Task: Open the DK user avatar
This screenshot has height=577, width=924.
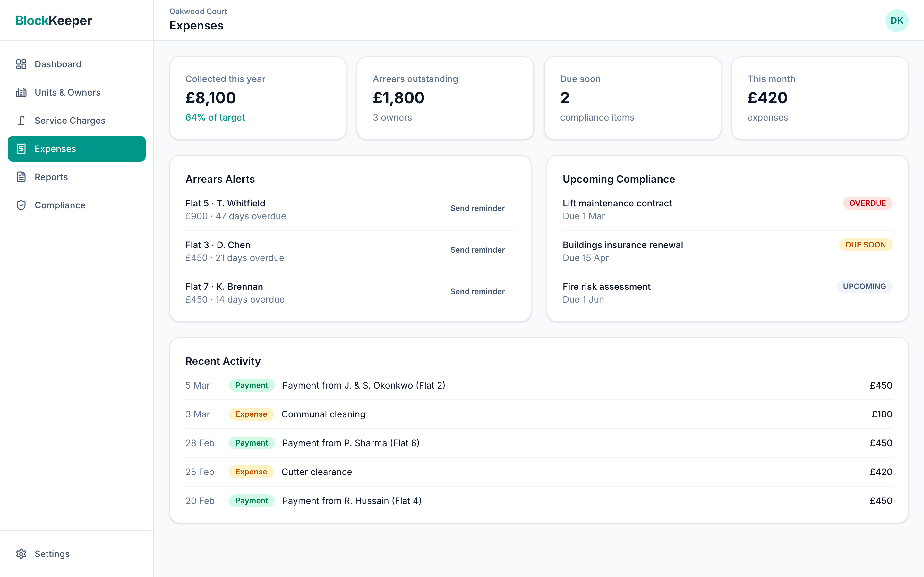Action: 897,20
